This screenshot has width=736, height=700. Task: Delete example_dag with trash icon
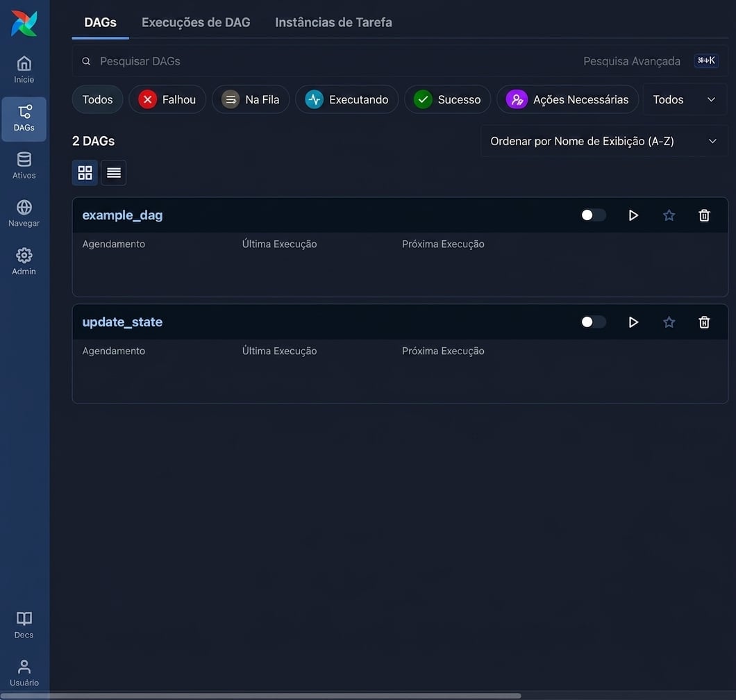coord(704,215)
